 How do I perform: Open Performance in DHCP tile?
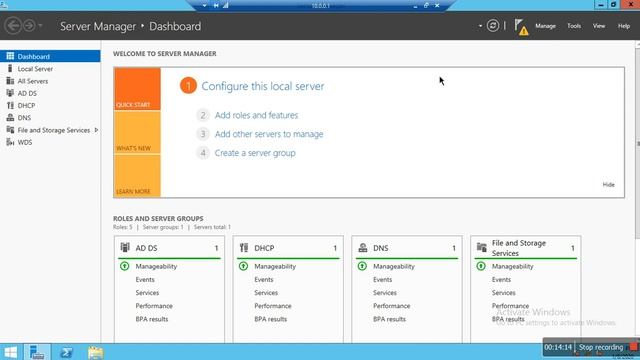pyautogui.click(x=273, y=306)
